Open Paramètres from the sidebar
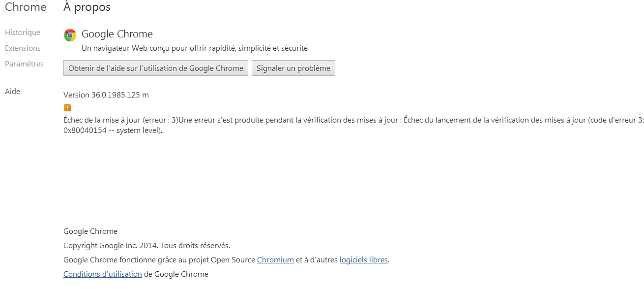The image size is (644, 289). [x=24, y=64]
